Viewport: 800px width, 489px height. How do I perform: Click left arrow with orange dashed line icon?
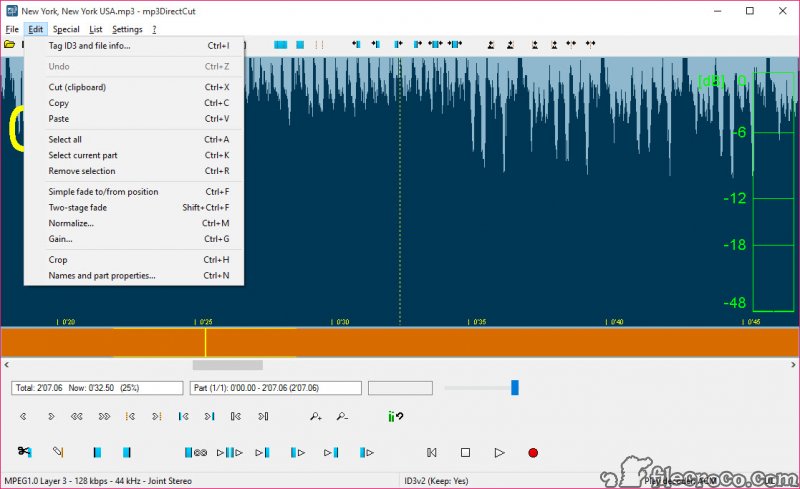[130, 417]
